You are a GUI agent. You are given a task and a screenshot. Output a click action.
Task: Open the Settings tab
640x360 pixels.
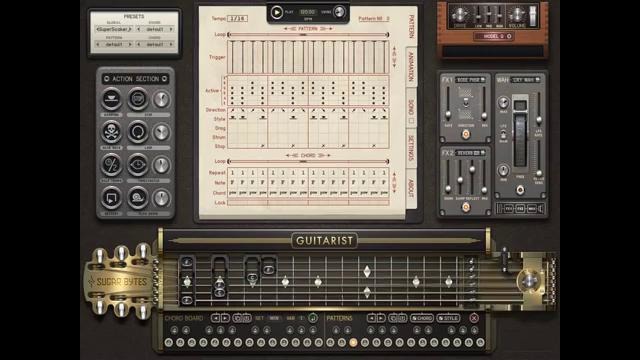(411, 147)
